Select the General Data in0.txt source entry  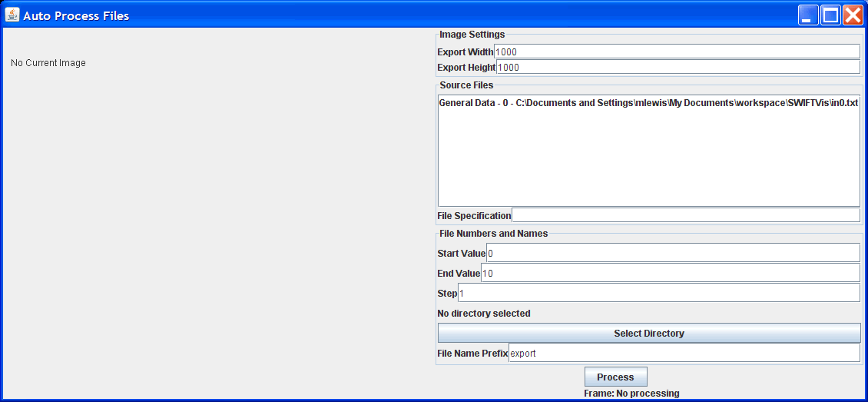(648, 103)
